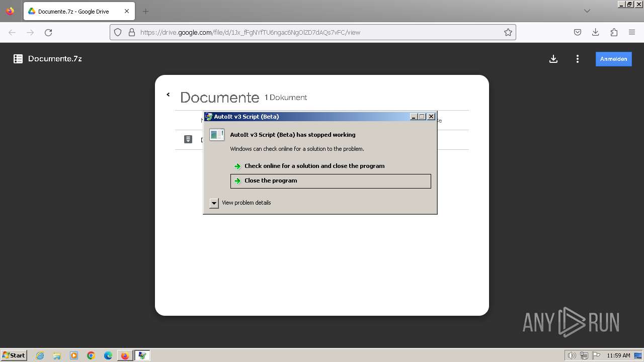The height and width of the screenshot is (362, 644).
Task: Click the volume speaker tray icon
Action: 572,355
